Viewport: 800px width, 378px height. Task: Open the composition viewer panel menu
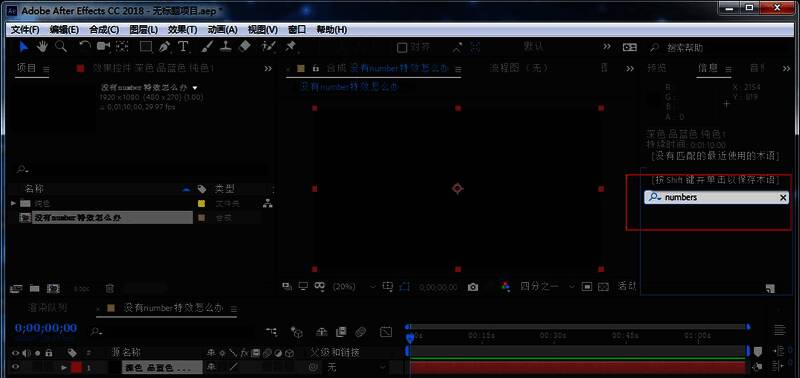458,69
